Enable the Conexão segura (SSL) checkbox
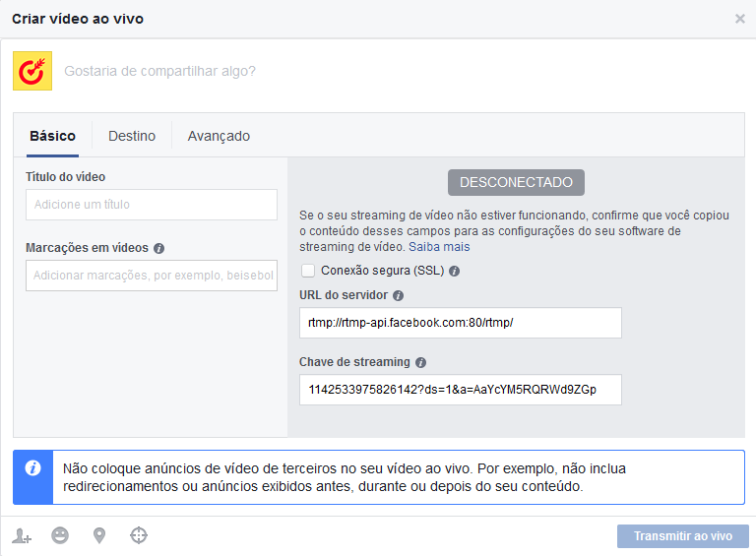The width and height of the screenshot is (756, 556). point(308,271)
